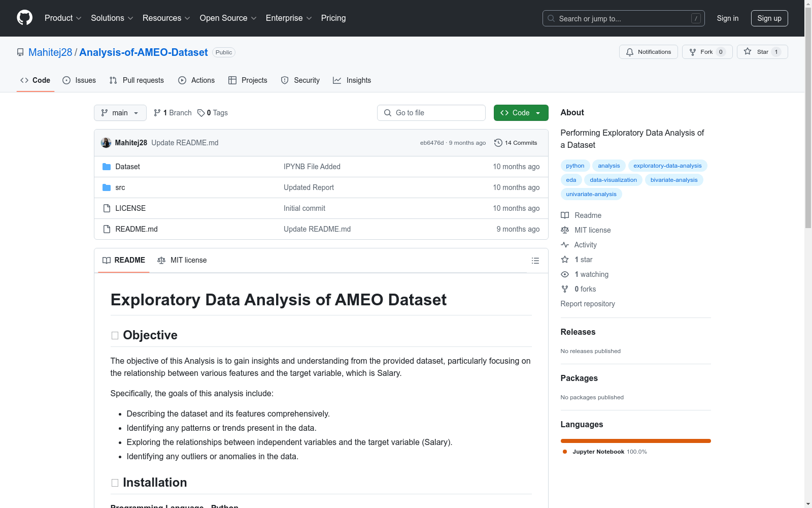This screenshot has height=508, width=812.
Task: Star the repository with Star button
Action: (x=762, y=52)
